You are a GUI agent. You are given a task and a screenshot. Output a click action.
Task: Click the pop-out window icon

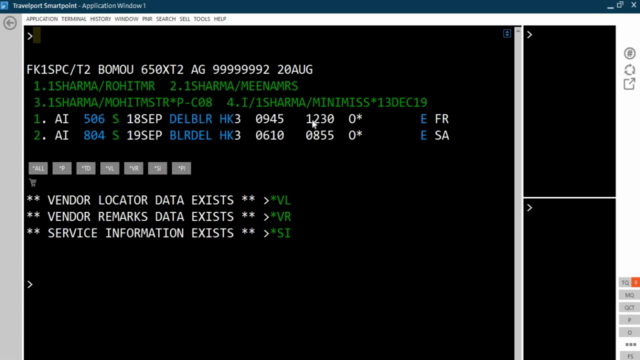click(629, 84)
